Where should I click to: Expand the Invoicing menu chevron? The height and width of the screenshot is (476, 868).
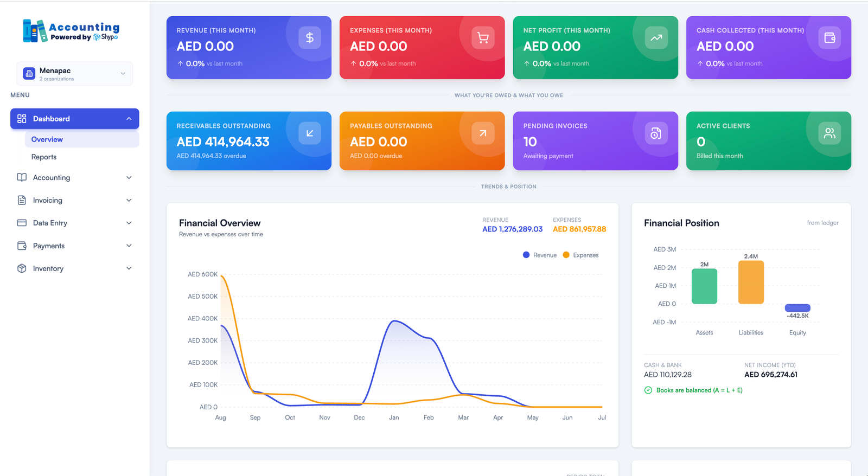point(129,200)
